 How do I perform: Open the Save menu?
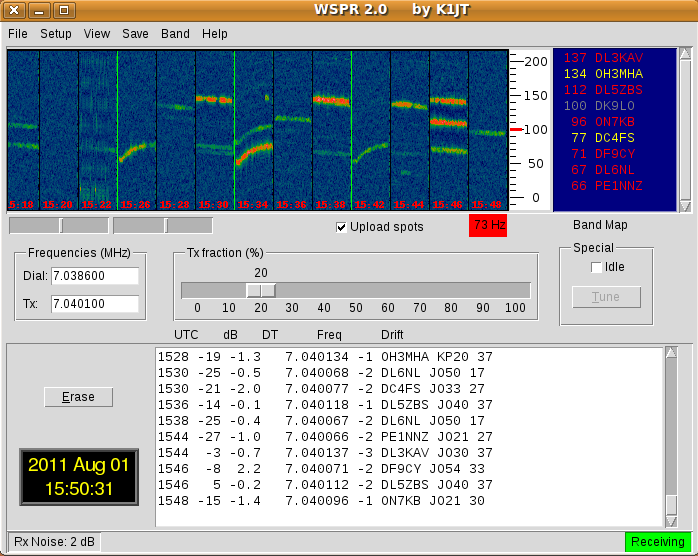pos(135,34)
